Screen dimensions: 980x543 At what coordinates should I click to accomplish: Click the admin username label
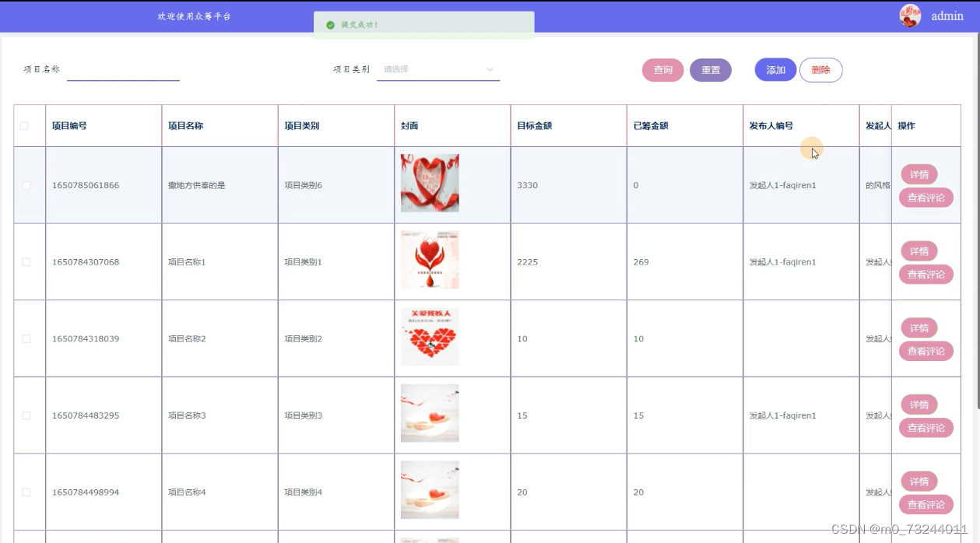(947, 16)
